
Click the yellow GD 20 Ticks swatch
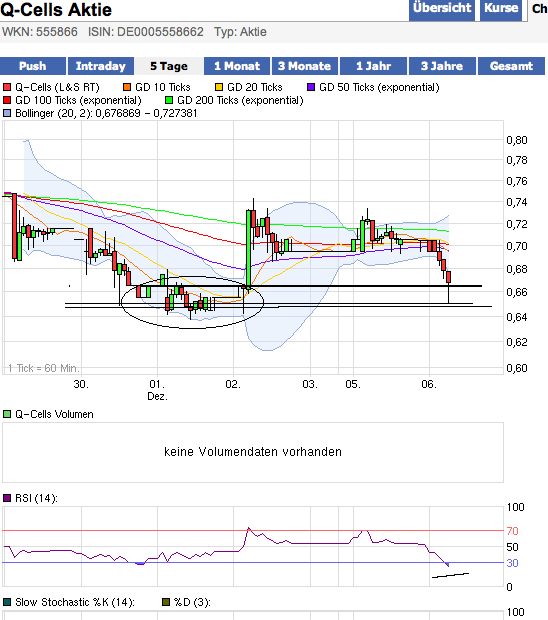pos(219,87)
